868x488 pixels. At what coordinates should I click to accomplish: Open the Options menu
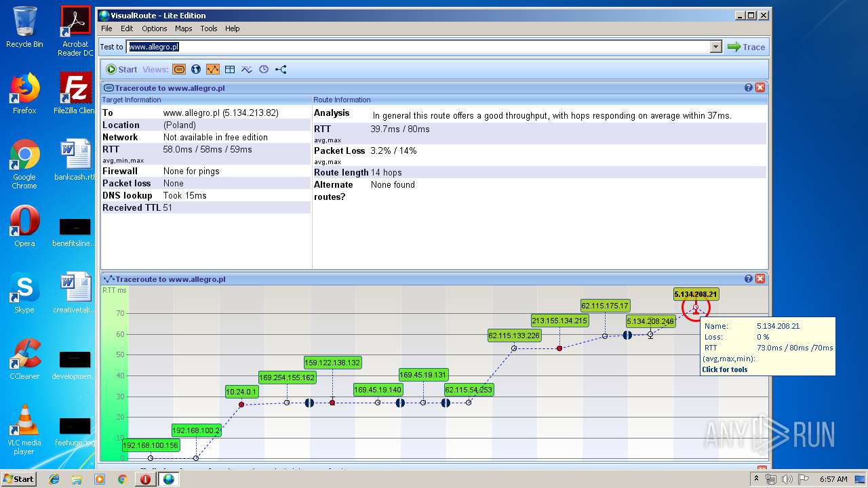[x=154, y=28]
